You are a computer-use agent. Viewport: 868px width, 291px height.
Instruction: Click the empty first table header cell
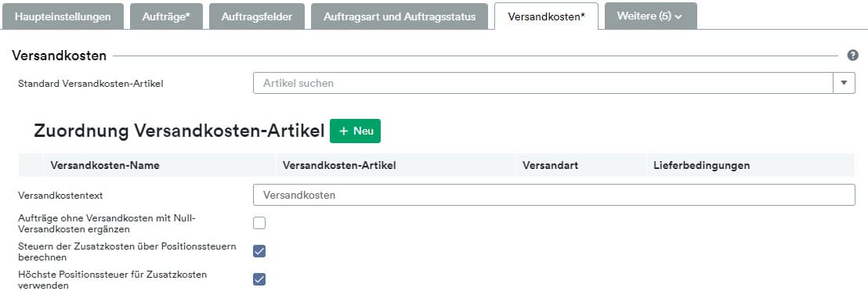pyautogui.click(x=31, y=165)
